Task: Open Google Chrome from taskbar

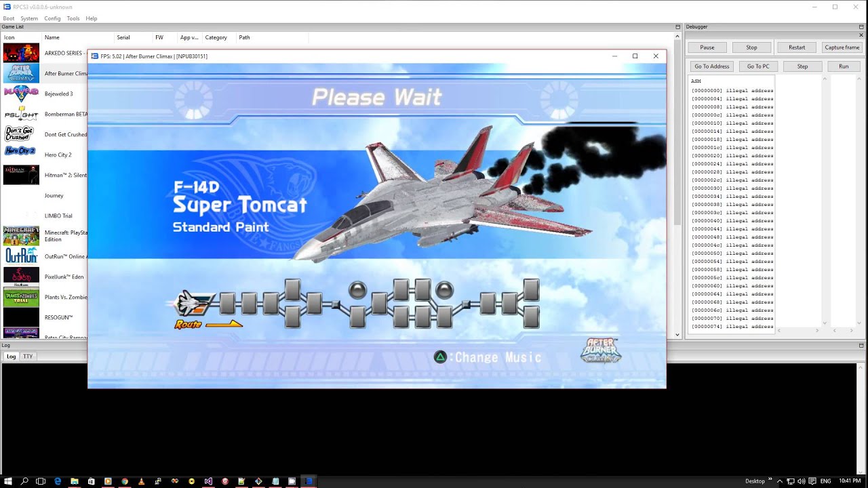Action: (x=125, y=481)
